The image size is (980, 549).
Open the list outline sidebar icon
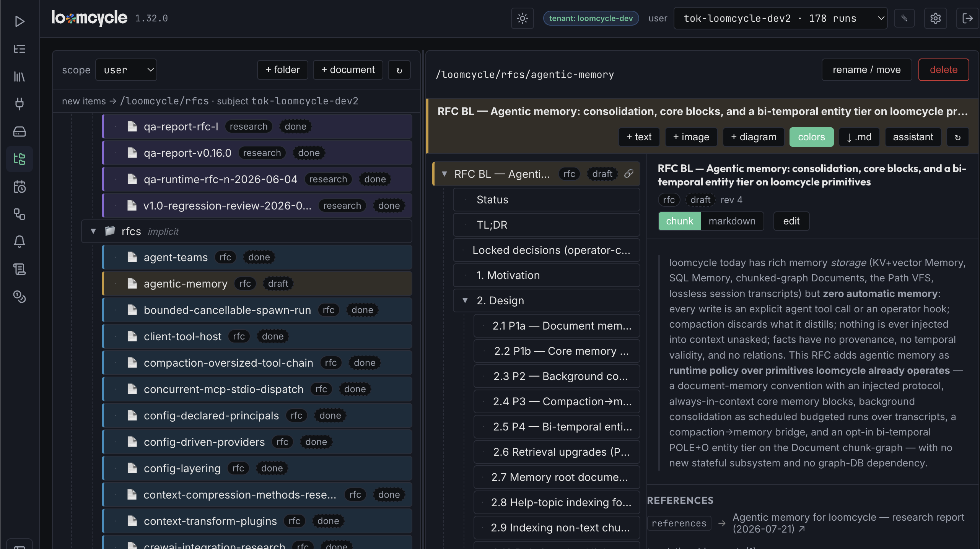(x=20, y=49)
